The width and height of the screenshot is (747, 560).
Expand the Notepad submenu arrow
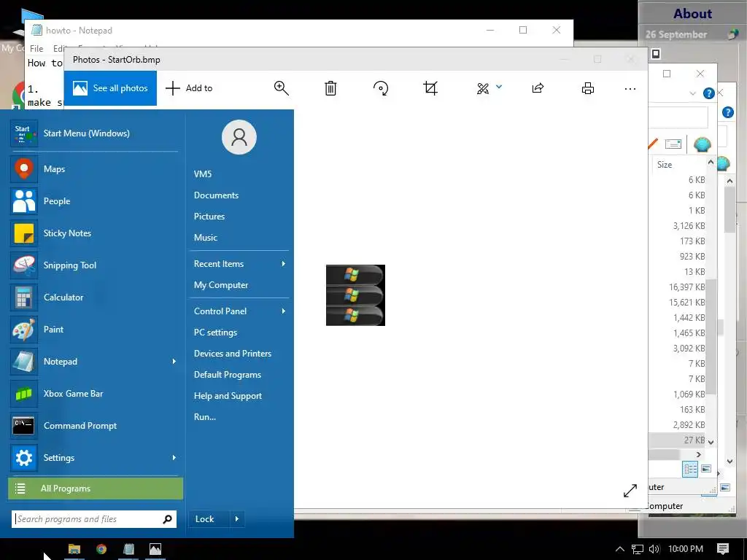click(x=174, y=362)
